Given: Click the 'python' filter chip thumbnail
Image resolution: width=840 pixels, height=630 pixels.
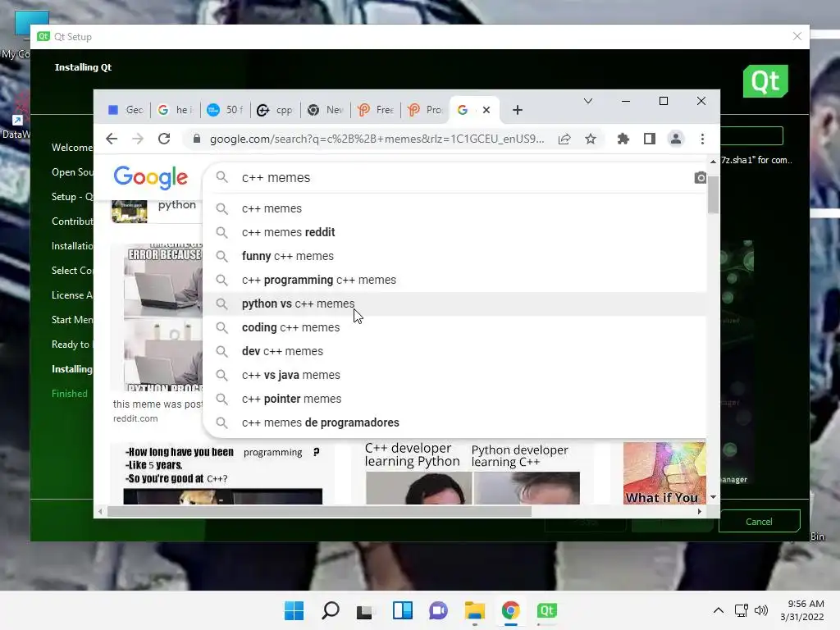Looking at the screenshot, I should point(129,211).
